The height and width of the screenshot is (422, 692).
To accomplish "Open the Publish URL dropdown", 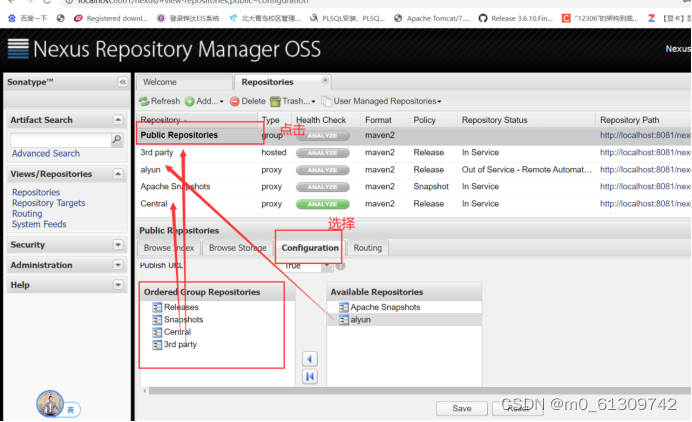I will coord(327,265).
